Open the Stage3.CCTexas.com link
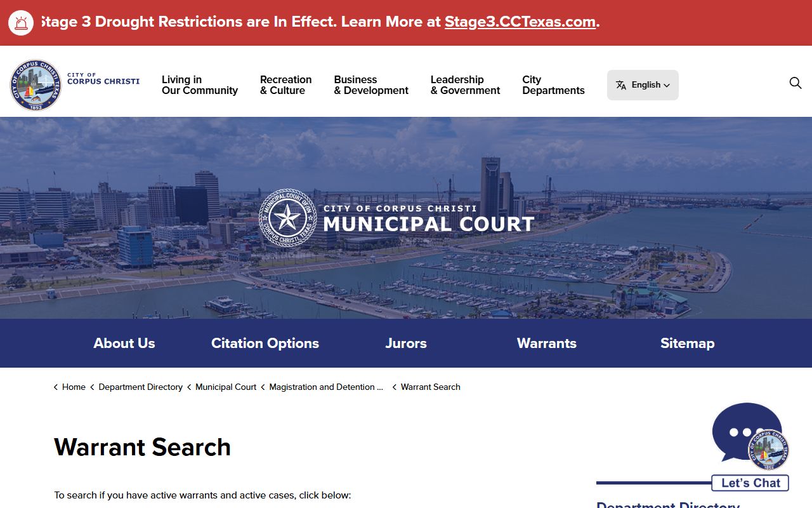This screenshot has height=508, width=812. point(520,22)
